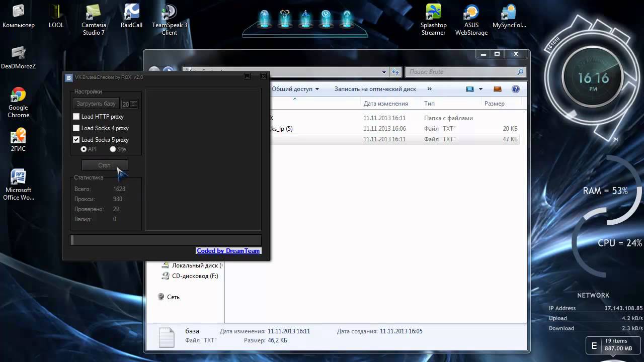Open the MySyncFolder desktop icon

pos(509,17)
